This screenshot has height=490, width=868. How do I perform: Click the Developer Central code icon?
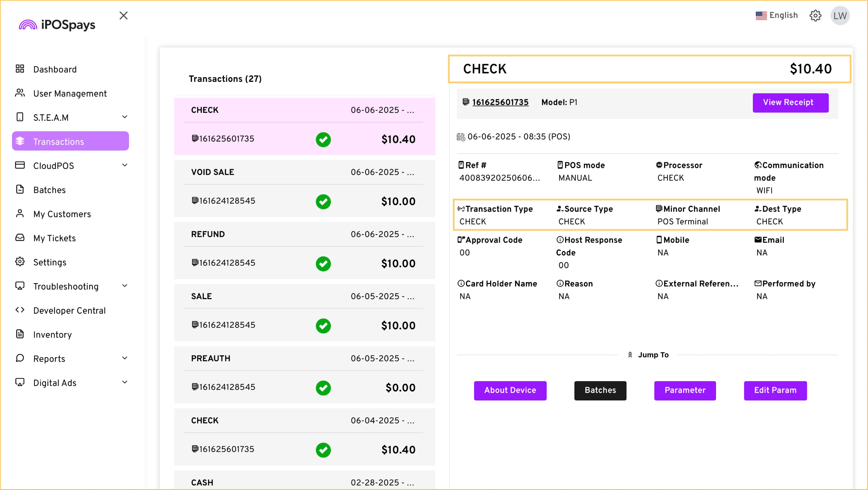click(20, 310)
